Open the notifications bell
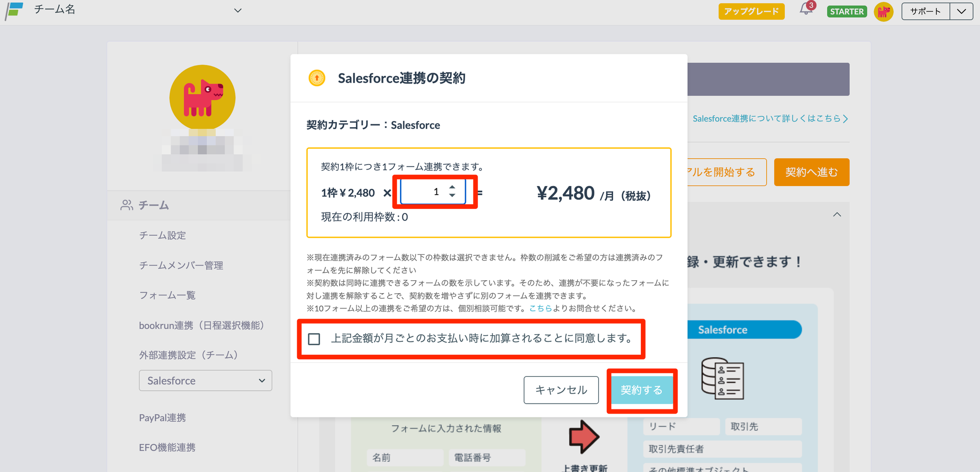This screenshot has width=980, height=472. click(x=806, y=10)
